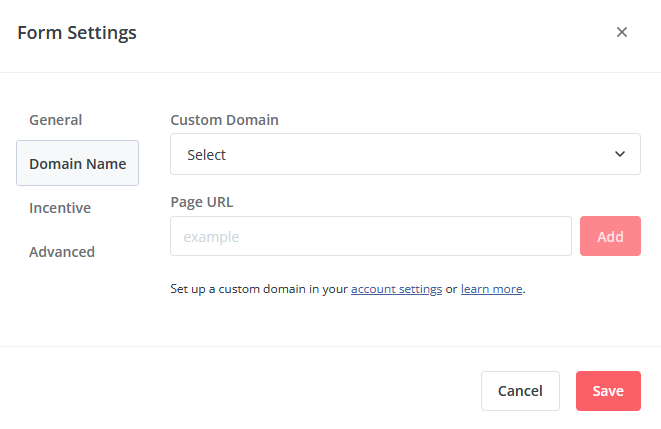
Task: Click the 'example' placeholder text
Action: pos(211,237)
